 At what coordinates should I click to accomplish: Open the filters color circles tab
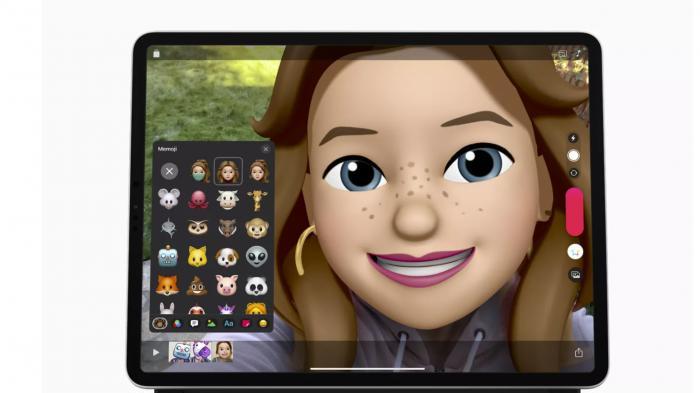[177, 323]
